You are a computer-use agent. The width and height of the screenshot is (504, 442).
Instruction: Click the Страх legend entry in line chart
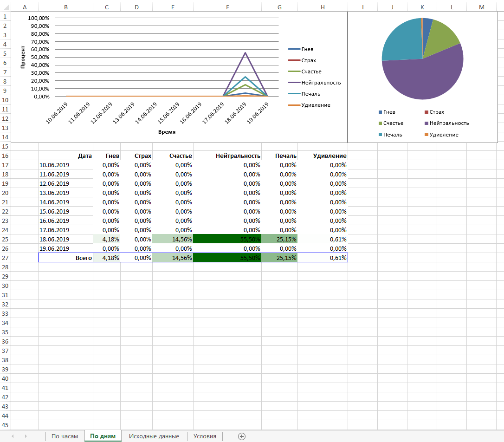click(302, 60)
